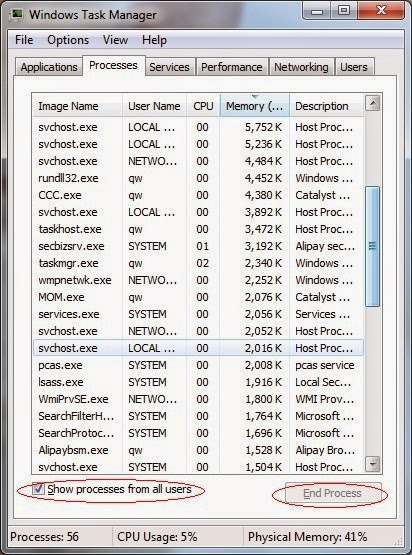The image size is (412, 555).
Task: Open the Options menu
Action: 68,40
